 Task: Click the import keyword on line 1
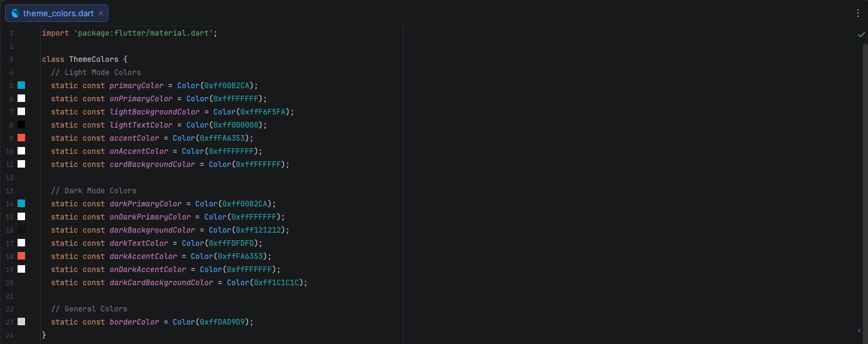56,33
